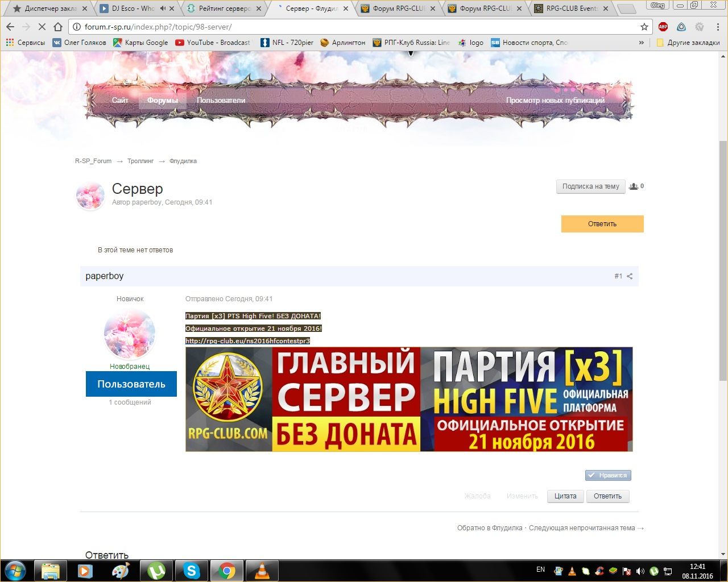Click the orange Ответить button
The width and height of the screenshot is (728, 582).
click(602, 224)
